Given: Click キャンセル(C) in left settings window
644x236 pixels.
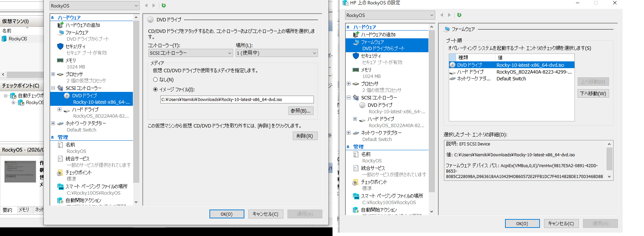Looking at the screenshot, I should pos(266,214).
